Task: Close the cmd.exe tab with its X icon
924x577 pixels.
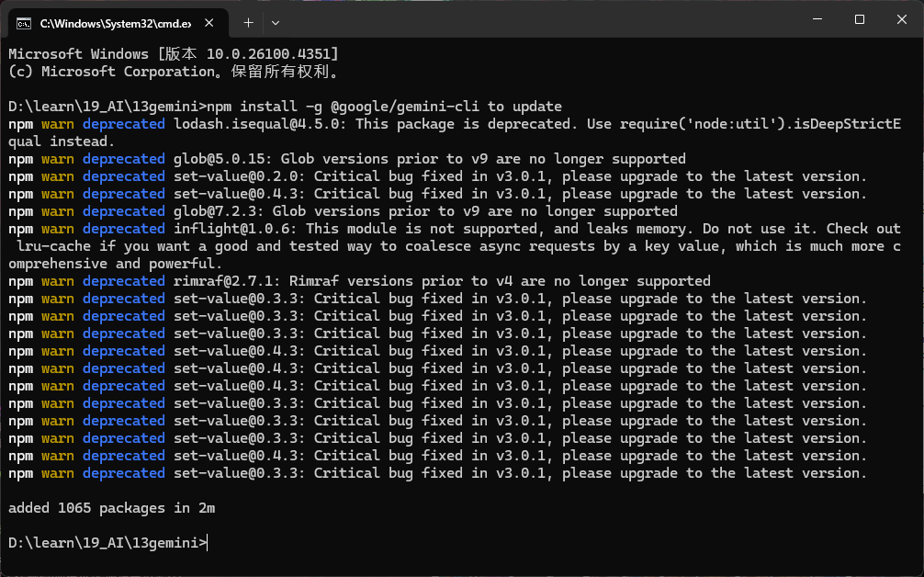Action: [204, 18]
